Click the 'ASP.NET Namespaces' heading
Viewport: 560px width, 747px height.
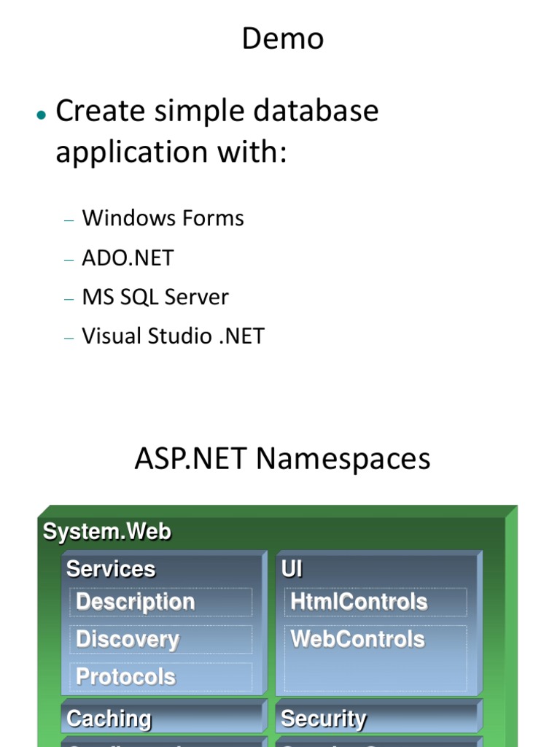click(x=282, y=459)
